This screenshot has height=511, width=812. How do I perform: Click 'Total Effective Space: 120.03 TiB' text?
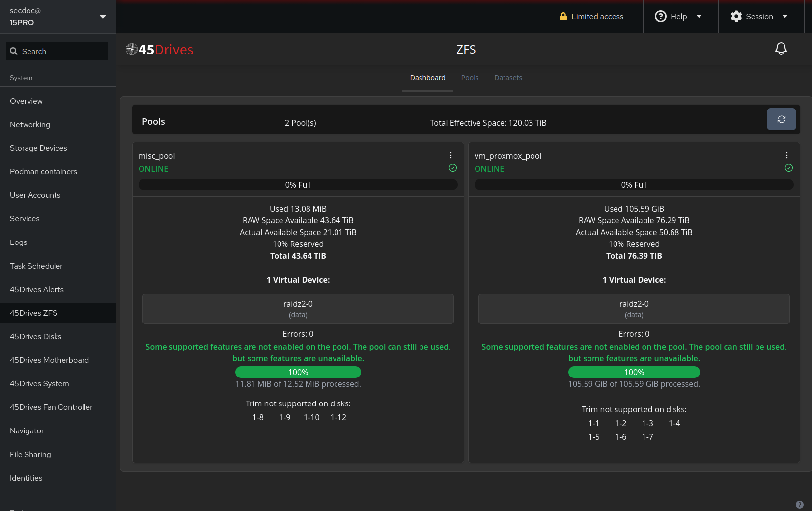coord(488,123)
